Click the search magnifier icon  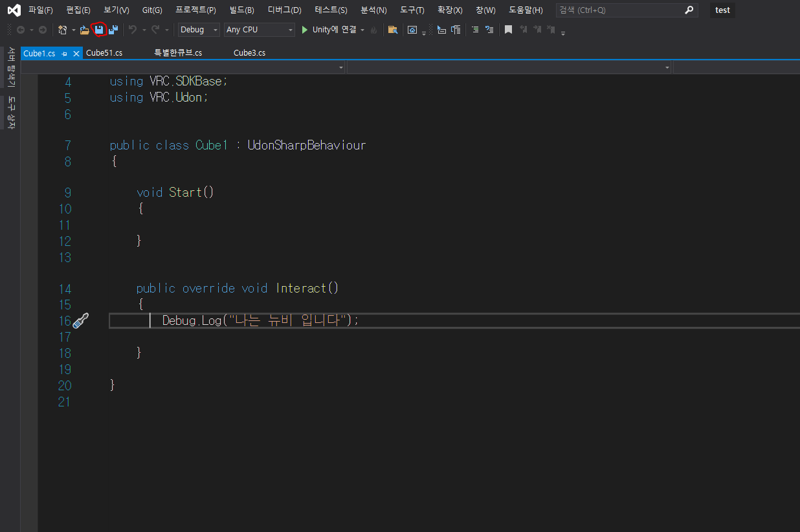pos(689,10)
